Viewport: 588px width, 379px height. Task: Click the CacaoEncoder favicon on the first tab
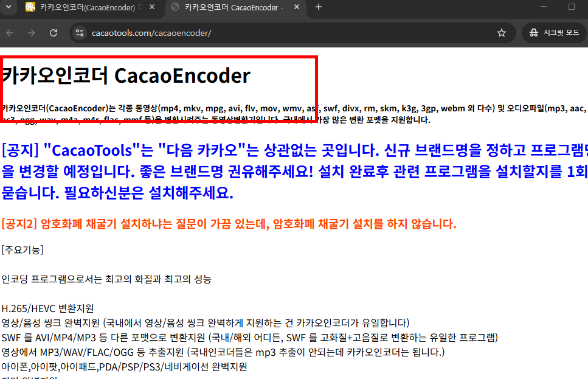[30, 7]
